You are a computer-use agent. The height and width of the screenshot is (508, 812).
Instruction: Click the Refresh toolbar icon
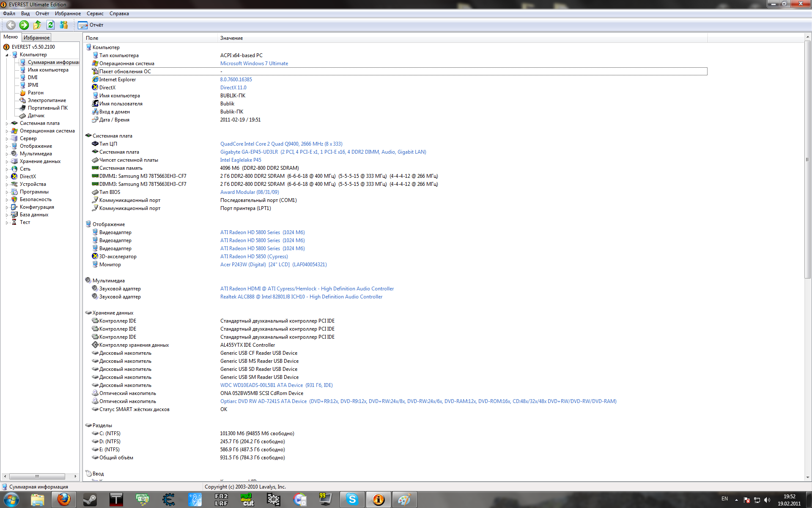coord(51,25)
